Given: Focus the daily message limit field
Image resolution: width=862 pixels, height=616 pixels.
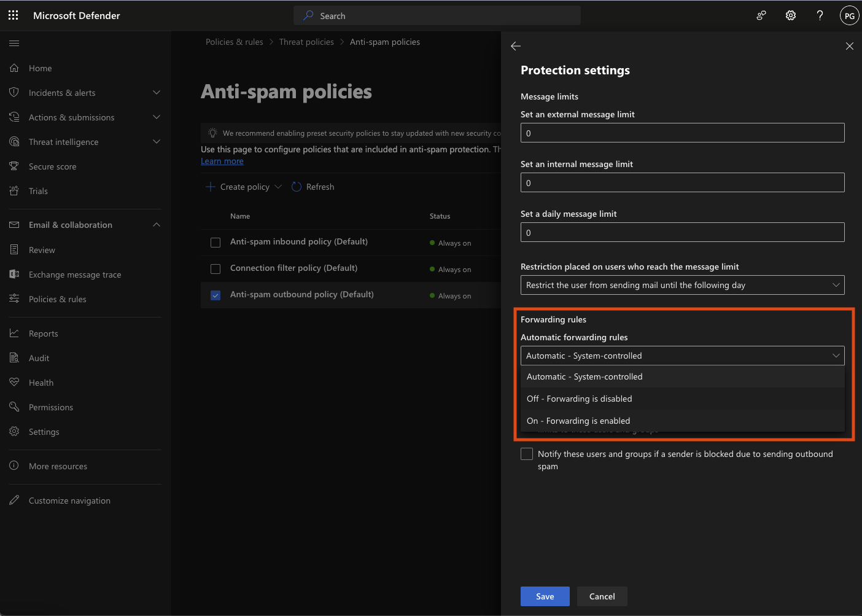Looking at the screenshot, I should click(682, 232).
